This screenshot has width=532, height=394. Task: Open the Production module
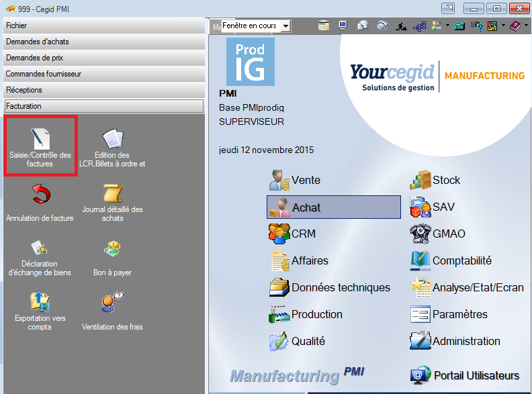(306, 314)
